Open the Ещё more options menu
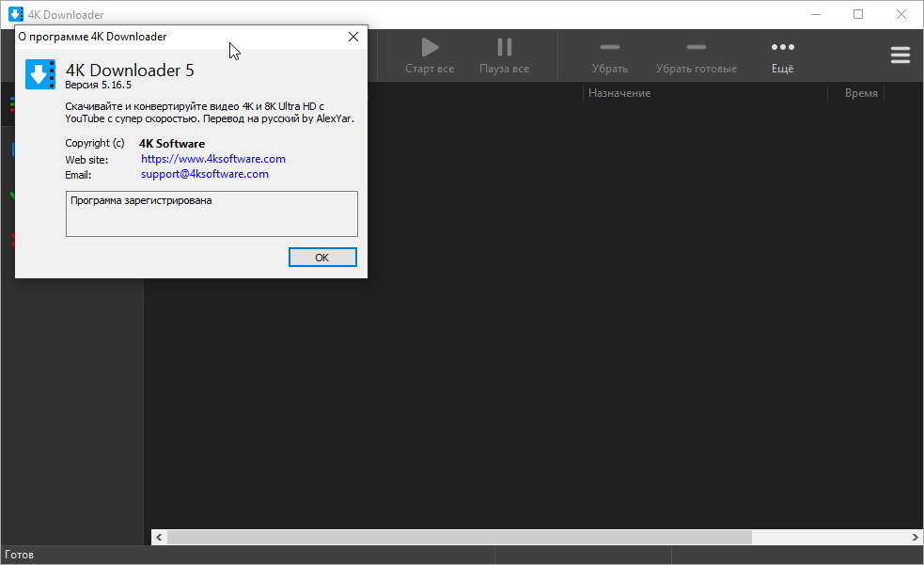This screenshot has width=924, height=565. tap(783, 56)
